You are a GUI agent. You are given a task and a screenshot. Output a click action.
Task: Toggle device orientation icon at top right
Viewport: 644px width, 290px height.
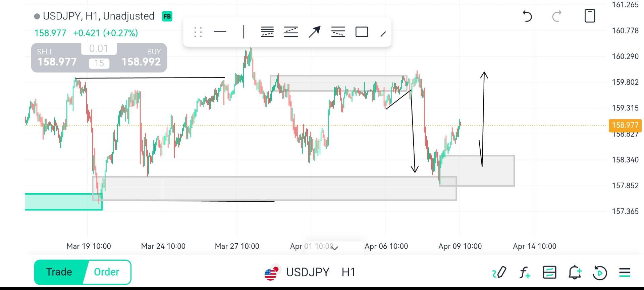590,16
